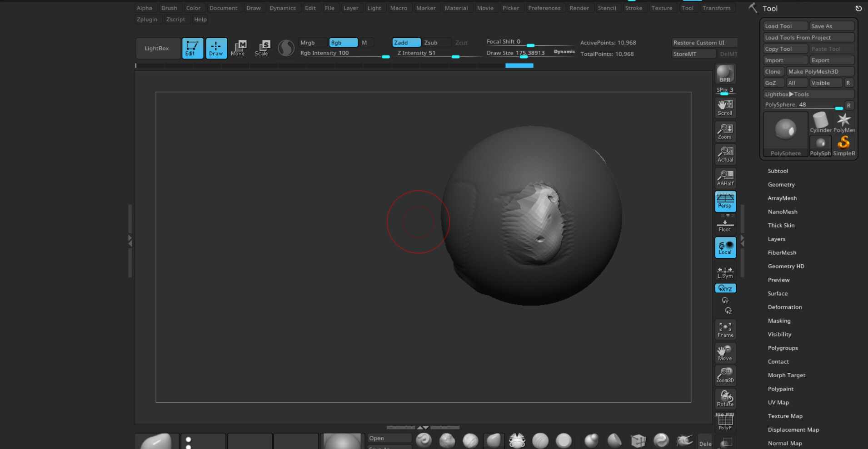
Task: Select the Zoom3D icon
Action: [x=725, y=375]
